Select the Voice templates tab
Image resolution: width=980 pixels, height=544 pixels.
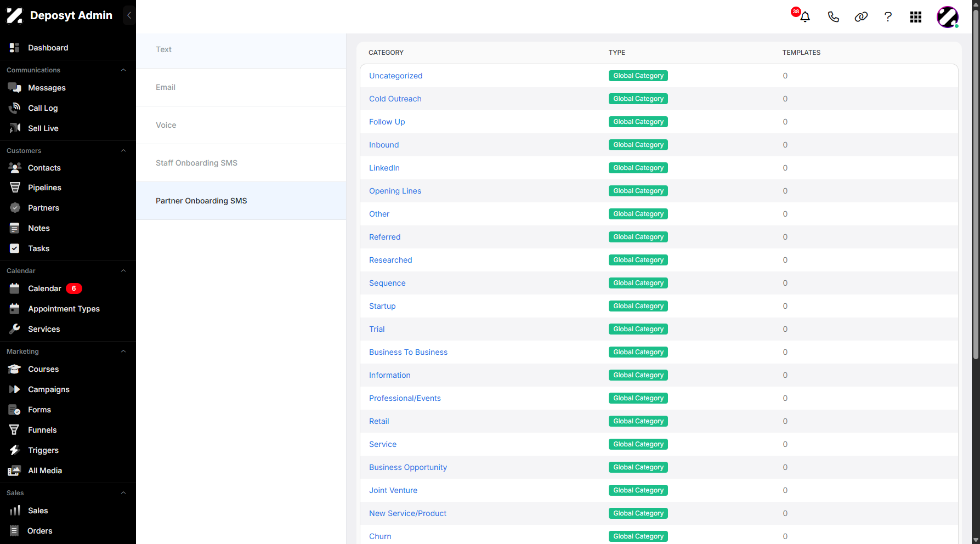[241, 125]
